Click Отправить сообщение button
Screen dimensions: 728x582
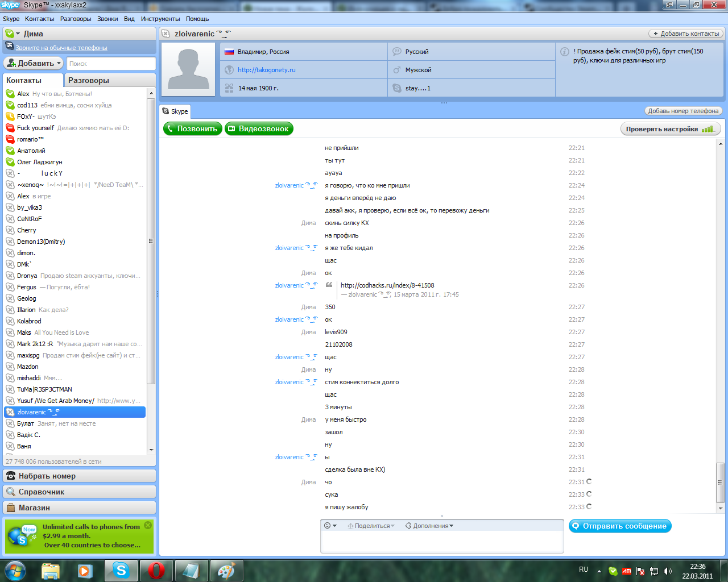coord(620,526)
